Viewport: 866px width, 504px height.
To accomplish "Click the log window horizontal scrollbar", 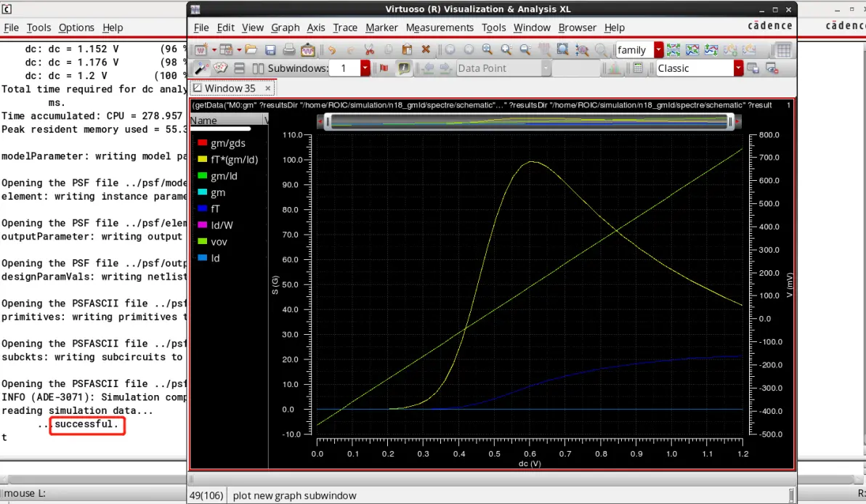I will click(93, 479).
